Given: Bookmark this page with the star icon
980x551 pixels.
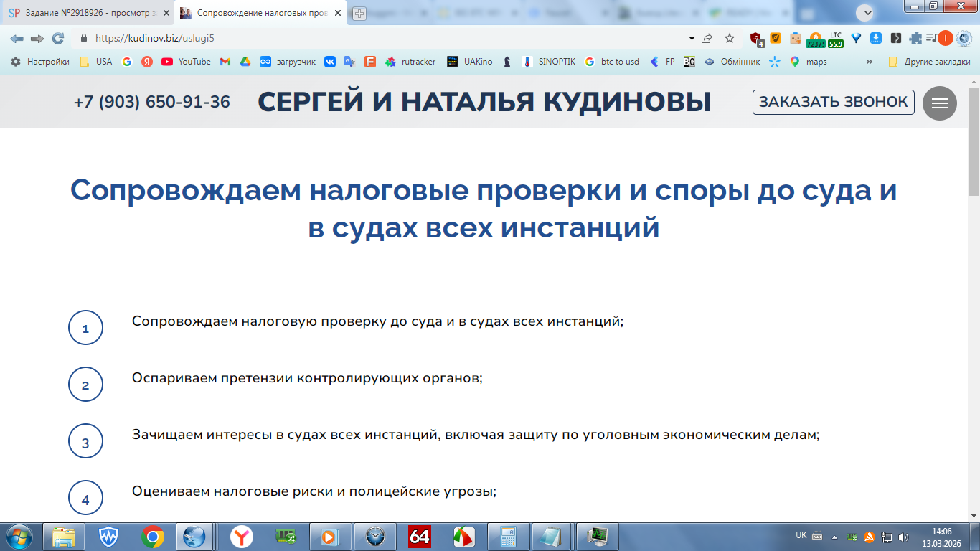Looking at the screenshot, I should [730, 39].
